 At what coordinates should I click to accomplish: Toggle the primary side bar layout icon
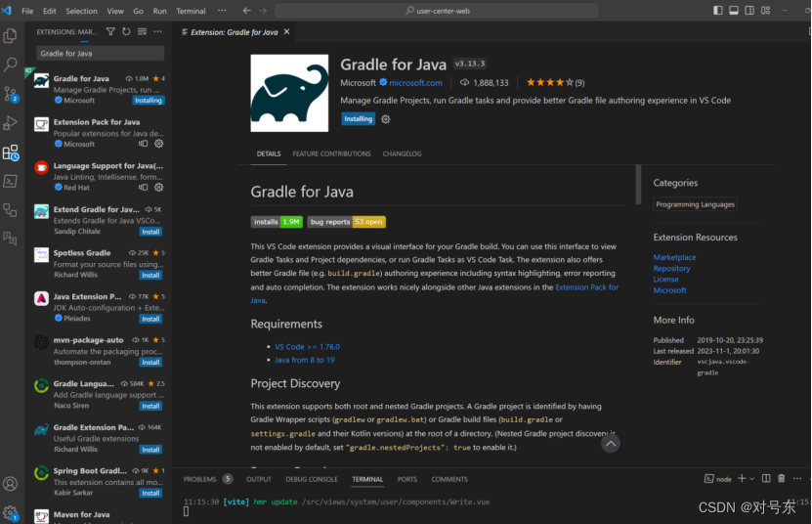click(718, 11)
